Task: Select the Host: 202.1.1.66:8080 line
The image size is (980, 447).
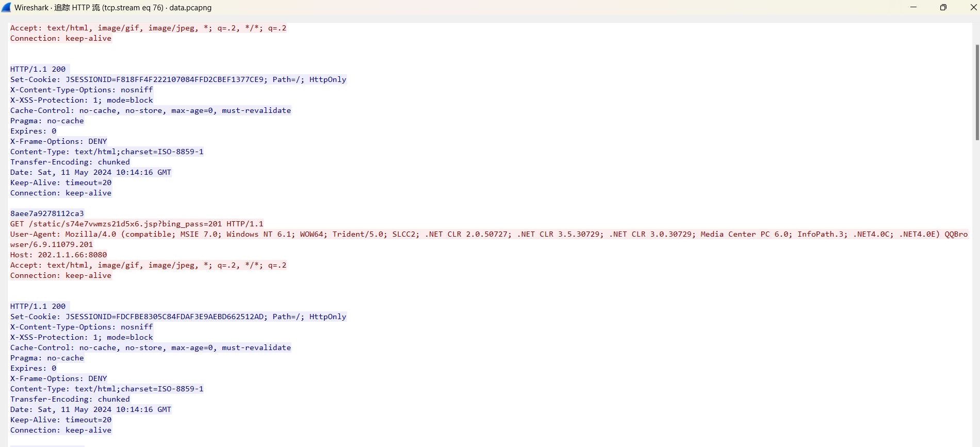Action: click(59, 255)
